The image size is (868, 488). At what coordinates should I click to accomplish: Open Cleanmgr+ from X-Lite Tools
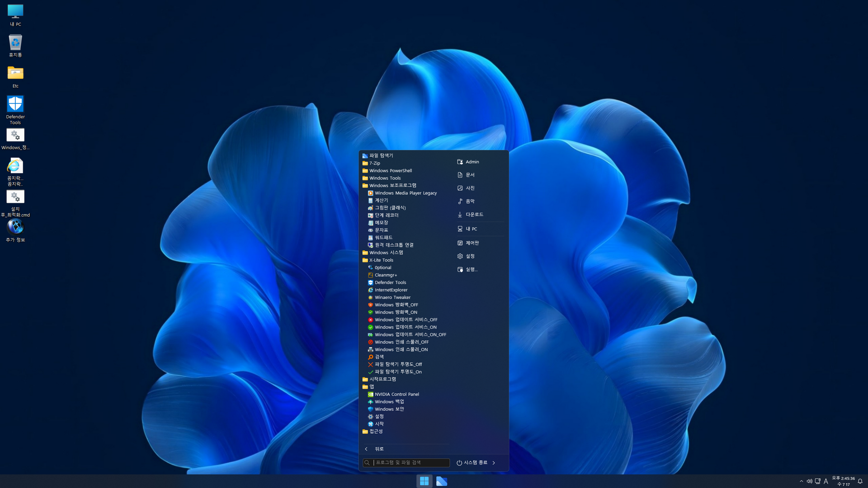pyautogui.click(x=386, y=275)
